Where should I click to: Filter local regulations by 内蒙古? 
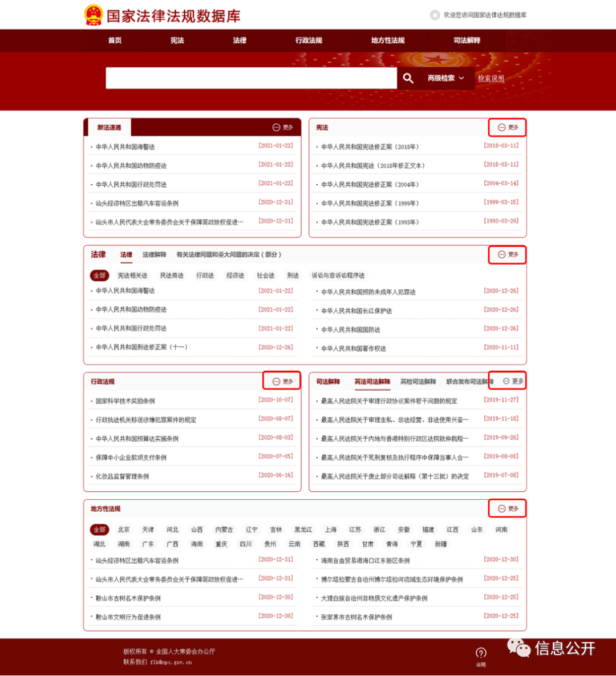[224, 529]
